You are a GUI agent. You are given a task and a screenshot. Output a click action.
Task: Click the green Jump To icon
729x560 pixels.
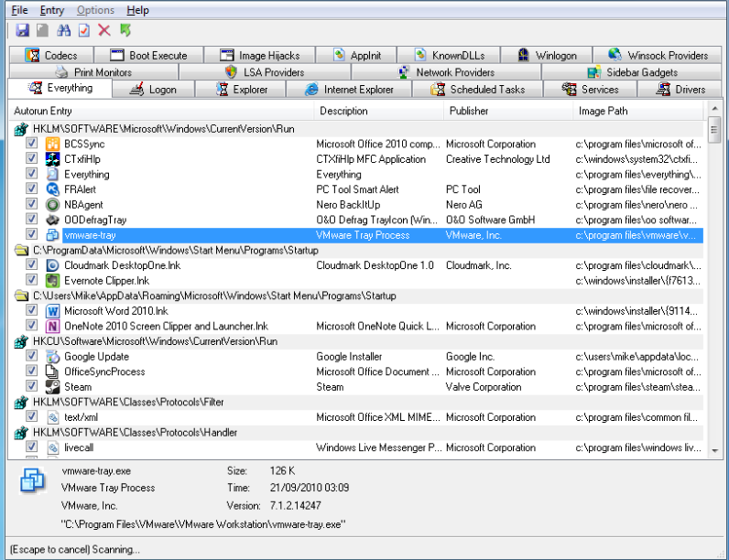125,30
